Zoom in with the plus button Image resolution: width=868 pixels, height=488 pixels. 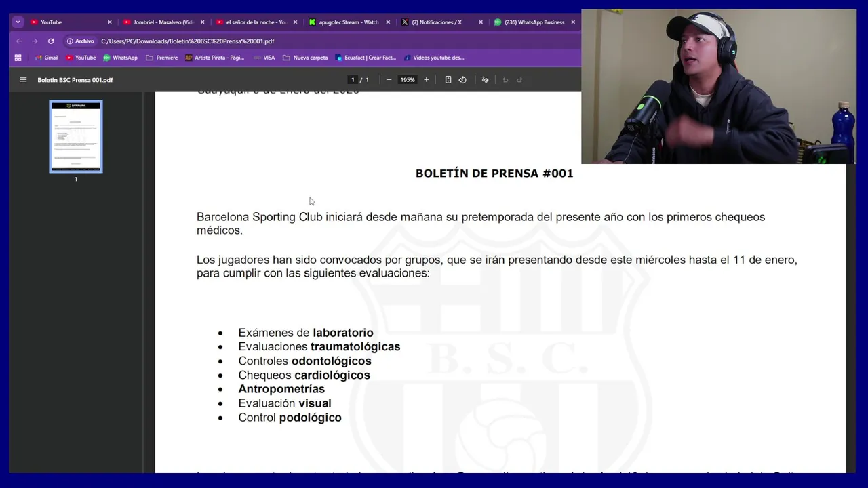point(426,80)
